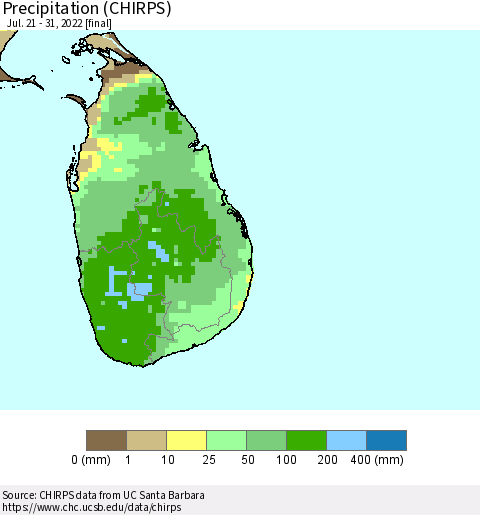Click the Source: CHIRPS data credit text
Viewport: 480px width, 515px height.
[103, 495]
